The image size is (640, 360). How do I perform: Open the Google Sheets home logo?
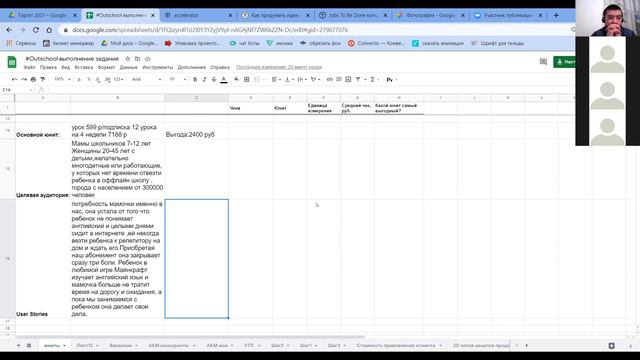(12, 62)
